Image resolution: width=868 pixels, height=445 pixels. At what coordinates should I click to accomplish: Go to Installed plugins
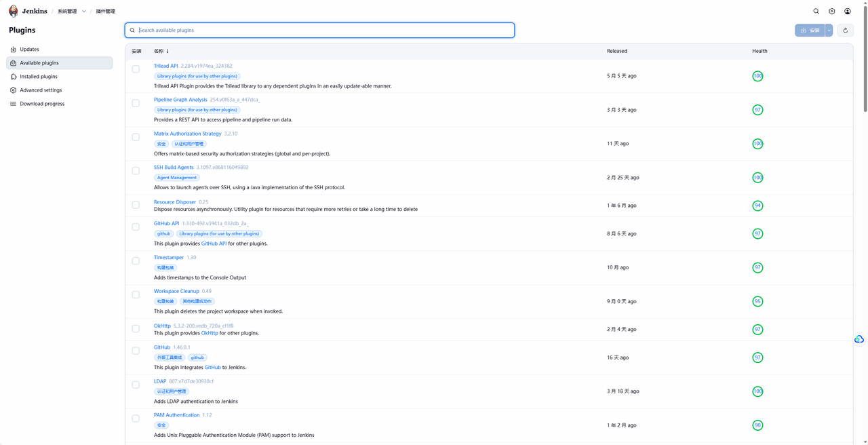(60, 77)
